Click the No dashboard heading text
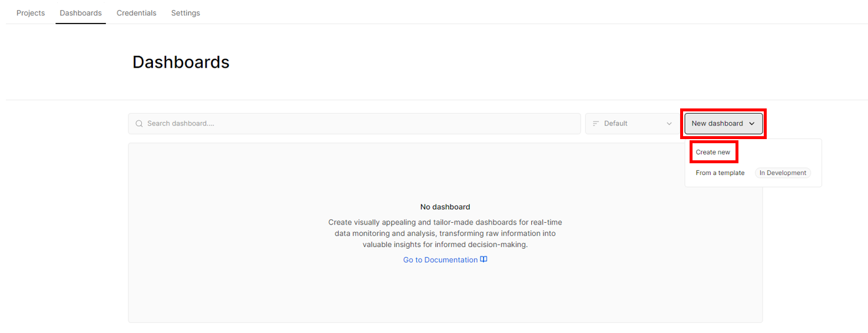The width and height of the screenshot is (868, 333). click(445, 207)
